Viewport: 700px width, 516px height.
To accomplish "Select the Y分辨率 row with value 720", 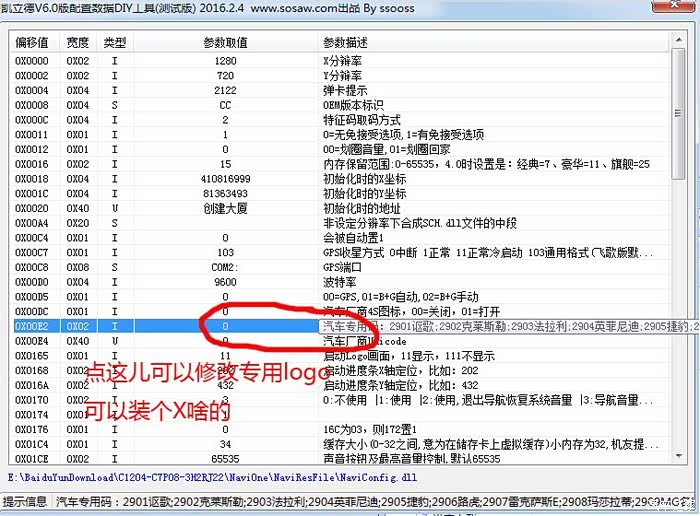I will click(225, 75).
